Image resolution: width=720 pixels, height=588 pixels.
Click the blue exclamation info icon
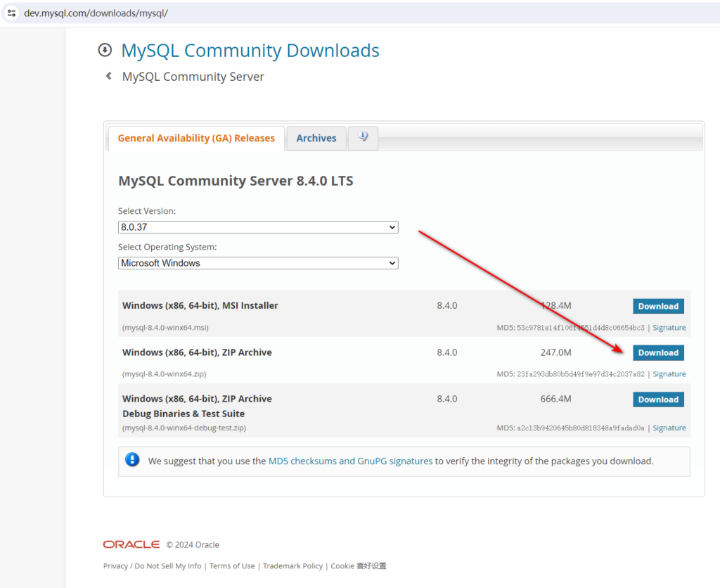pyautogui.click(x=132, y=459)
